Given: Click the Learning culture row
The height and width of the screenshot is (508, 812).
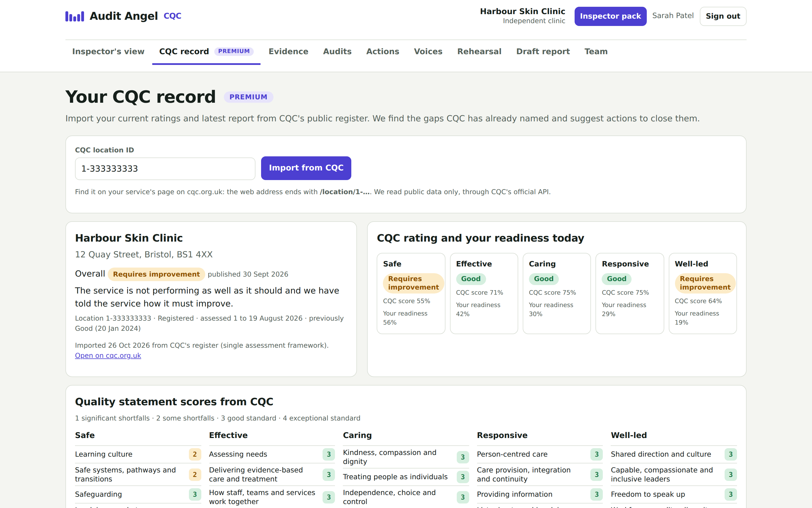Looking at the screenshot, I should (138, 454).
